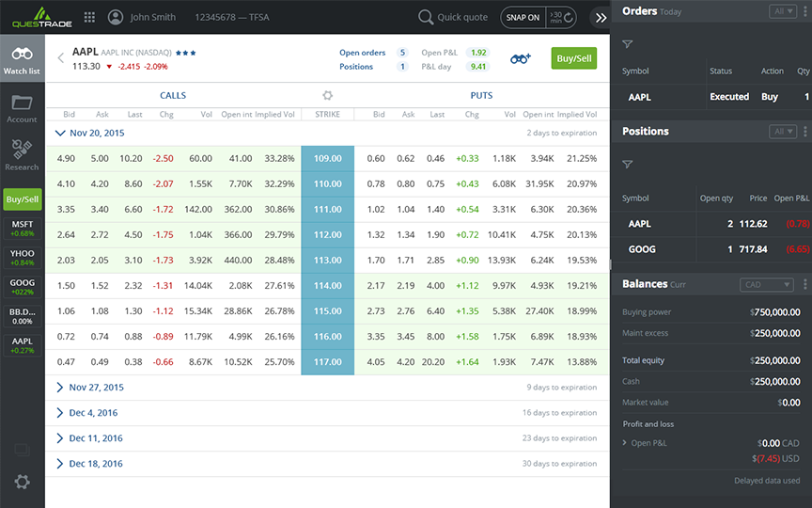812x508 pixels.
Task: Open the Open orders link
Action: (x=363, y=53)
